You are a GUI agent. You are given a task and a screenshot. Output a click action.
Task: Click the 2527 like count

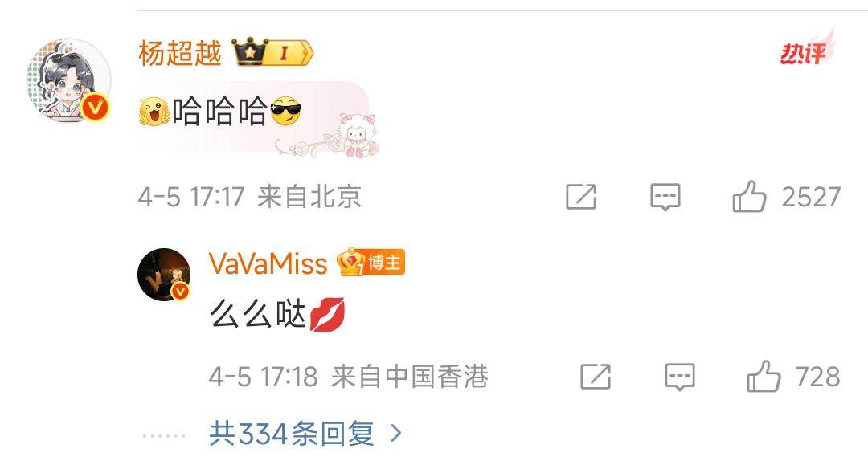(811, 197)
